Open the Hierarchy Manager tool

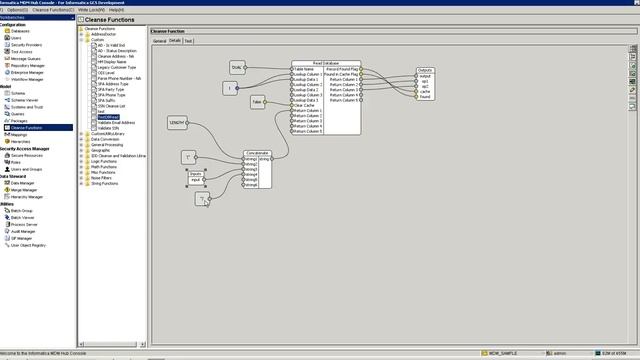27,197
